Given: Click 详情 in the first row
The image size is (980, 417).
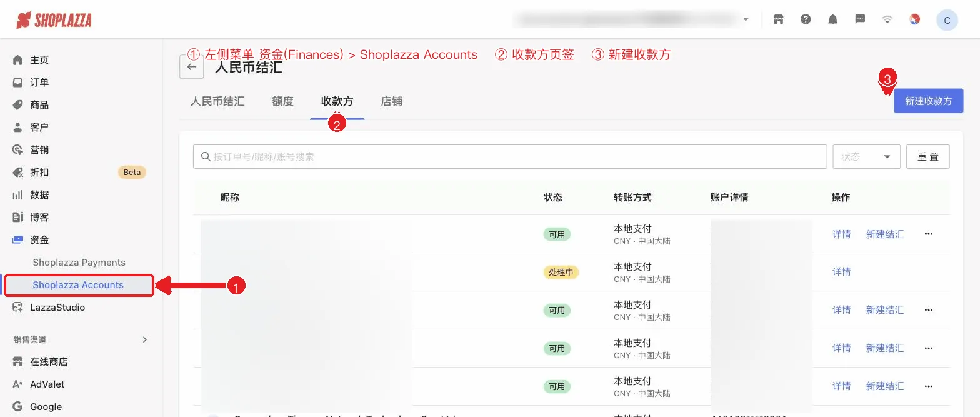Looking at the screenshot, I should click(841, 234).
